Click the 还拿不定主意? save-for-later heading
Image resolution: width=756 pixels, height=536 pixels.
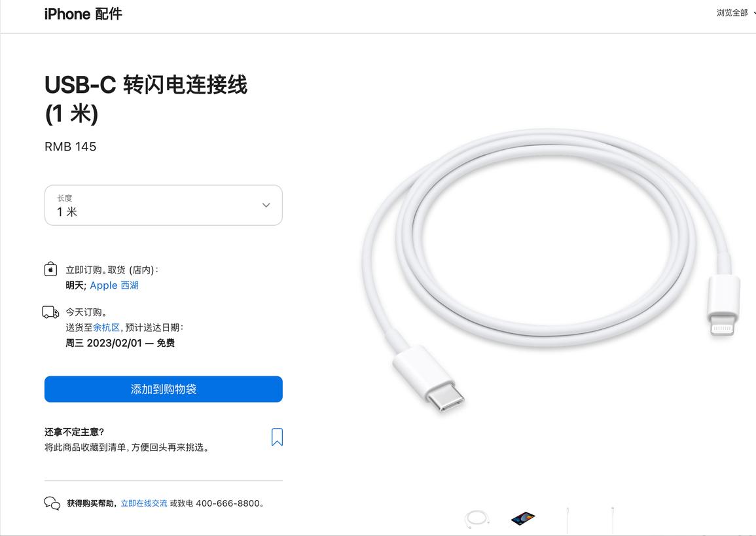74,432
